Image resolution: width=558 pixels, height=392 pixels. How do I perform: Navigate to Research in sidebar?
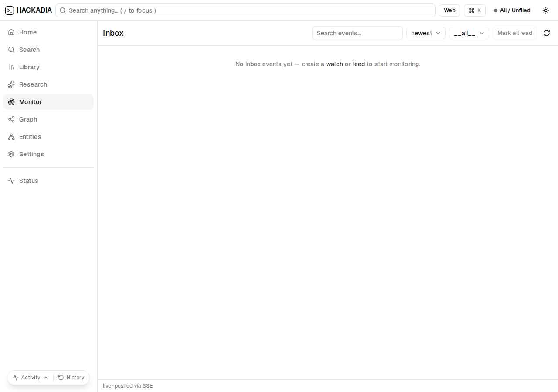(48, 84)
